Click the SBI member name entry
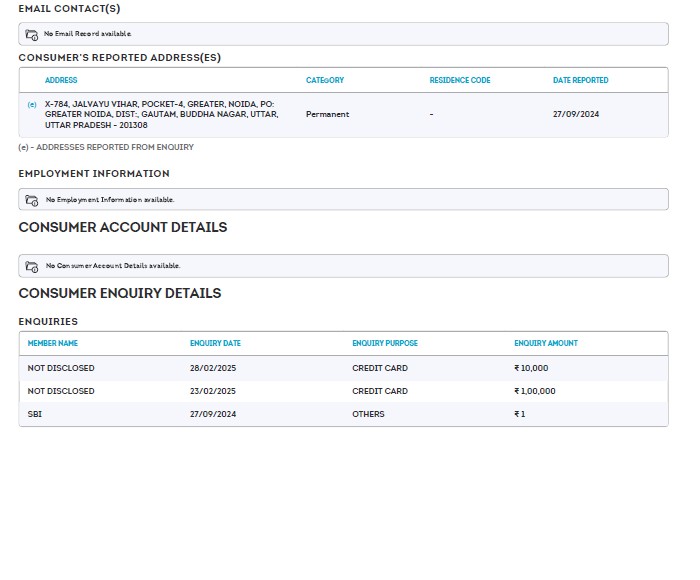Image resolution: width=700 pixels, height=580 pixels. 35,414
